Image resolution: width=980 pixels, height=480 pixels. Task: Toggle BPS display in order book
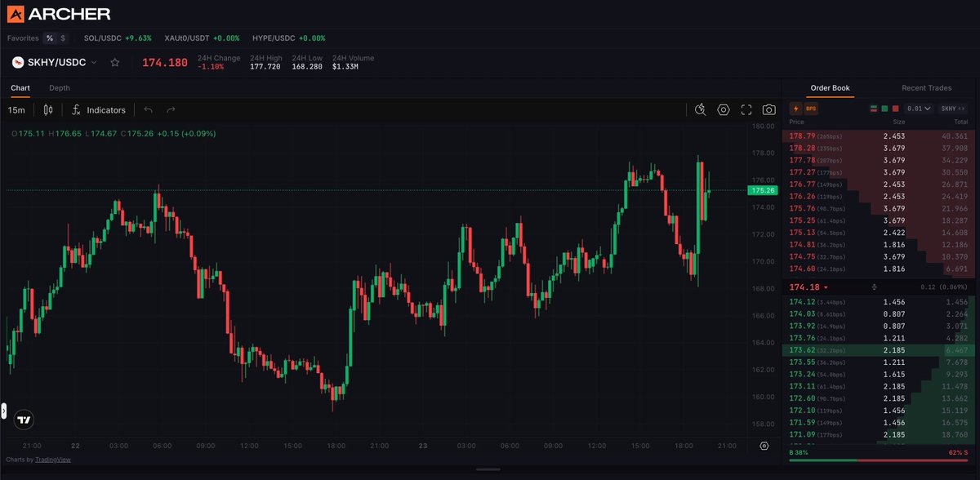pyautogui.click(x=811, y=108)
